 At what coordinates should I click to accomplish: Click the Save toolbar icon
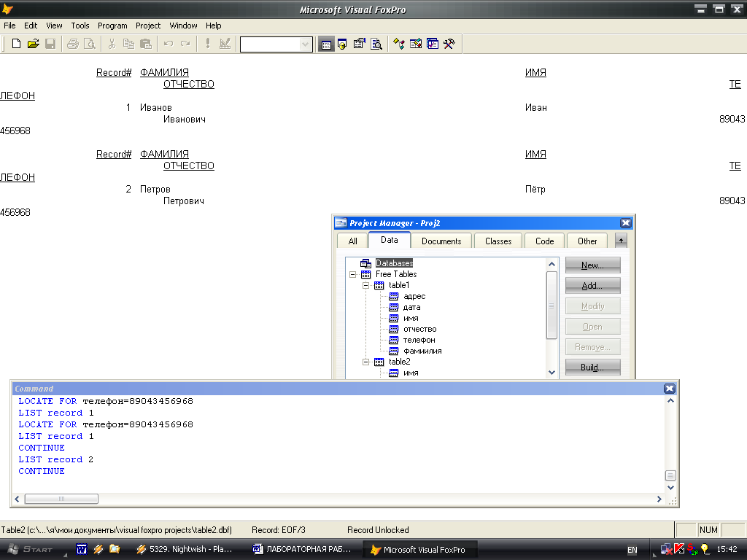[x=50, y=44]
